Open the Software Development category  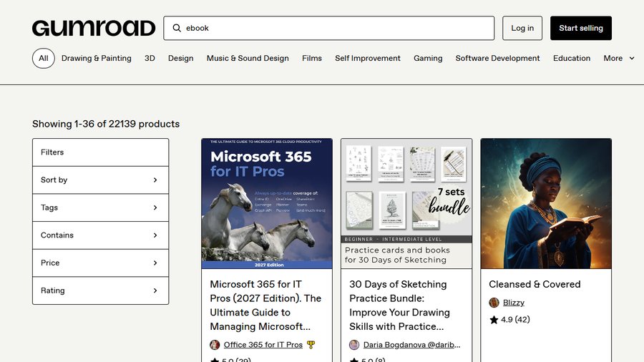click(497, 58)
